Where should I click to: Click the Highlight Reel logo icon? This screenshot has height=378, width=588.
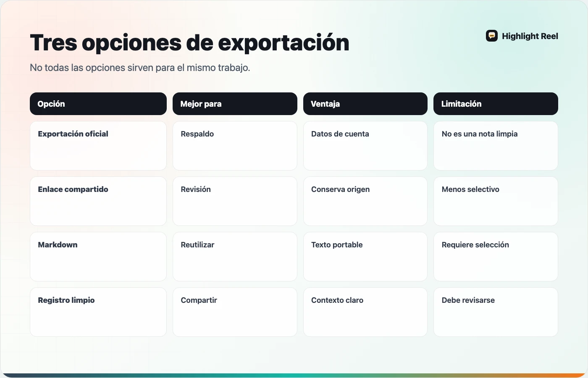click(x=492, y=36)
